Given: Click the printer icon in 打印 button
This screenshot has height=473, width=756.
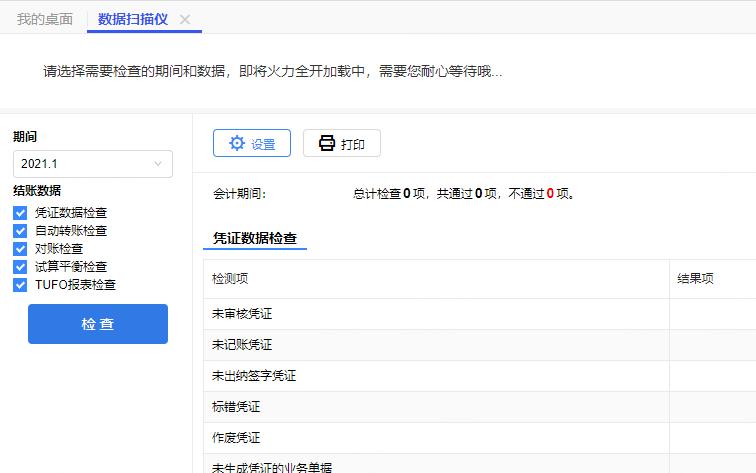Looking at the screenshot, I should click(x=327, y=143).
